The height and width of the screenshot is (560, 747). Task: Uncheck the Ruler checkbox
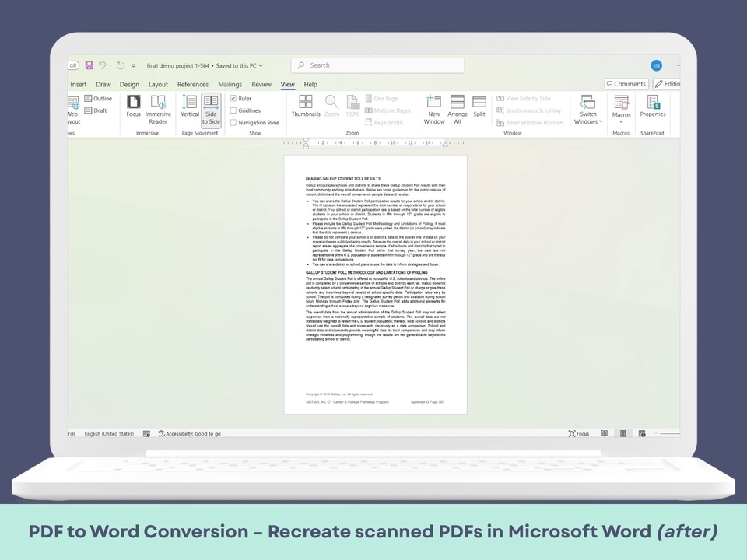pyautogui.click(x=233, y=99)
